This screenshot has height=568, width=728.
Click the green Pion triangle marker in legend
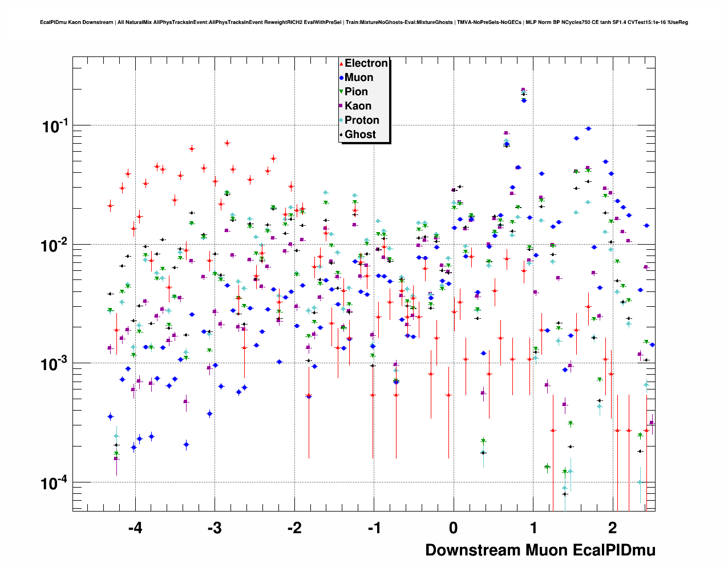pos(341,92)
